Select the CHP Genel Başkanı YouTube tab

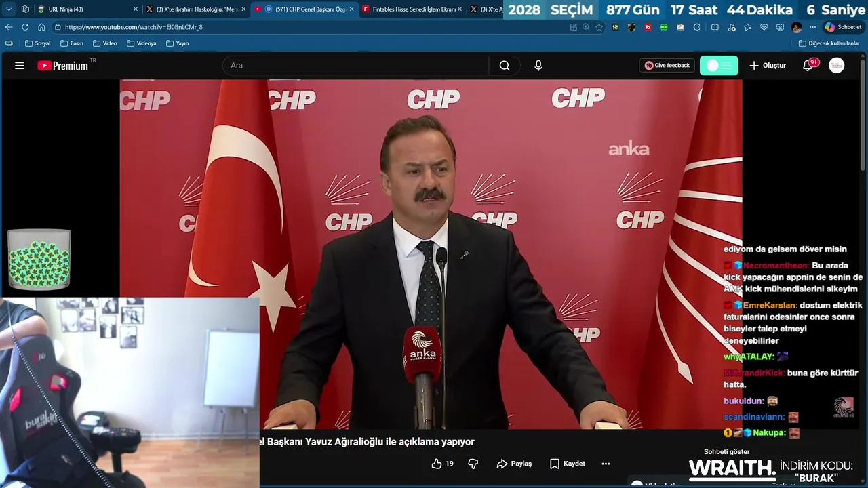[x=305, y=9]
